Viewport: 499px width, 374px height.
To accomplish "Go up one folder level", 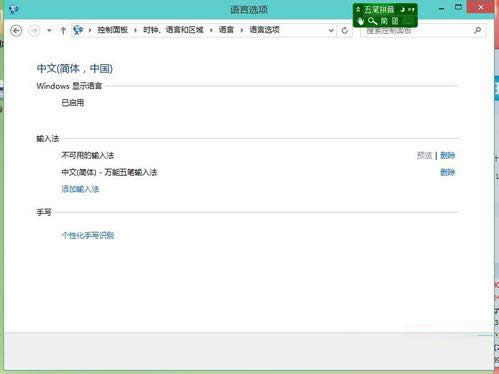I will point(63,31).
